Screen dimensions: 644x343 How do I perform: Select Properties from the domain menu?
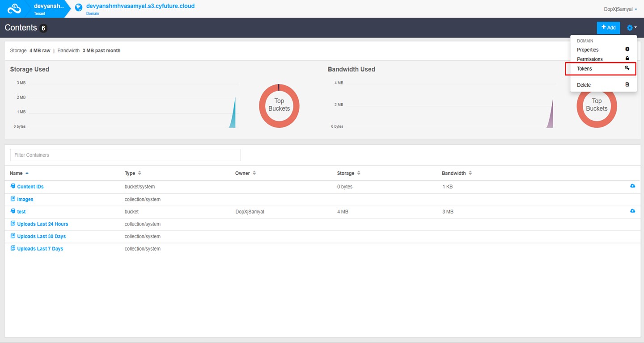click(x=587, y=50)
